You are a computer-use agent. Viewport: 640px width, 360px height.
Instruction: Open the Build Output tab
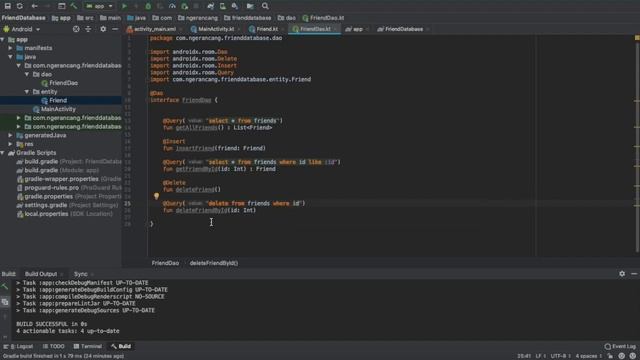[x=41, y=274]
